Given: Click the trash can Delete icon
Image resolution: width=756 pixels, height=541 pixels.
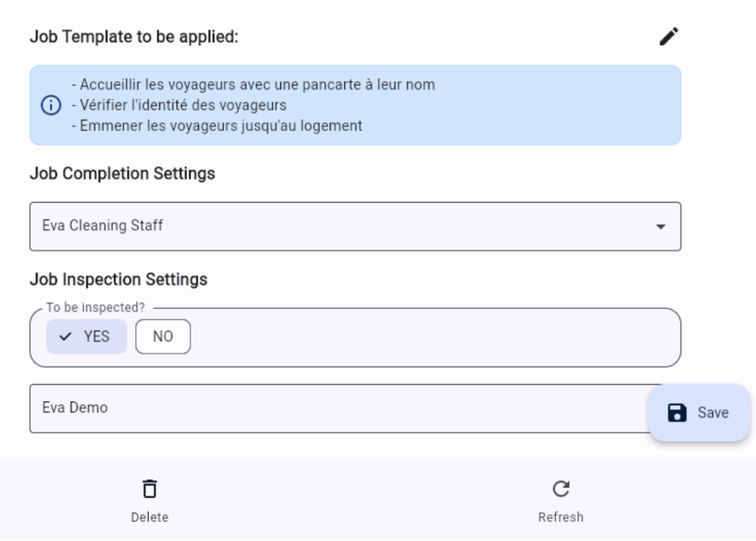Looking at the screenshot, I should click(150, 489).
